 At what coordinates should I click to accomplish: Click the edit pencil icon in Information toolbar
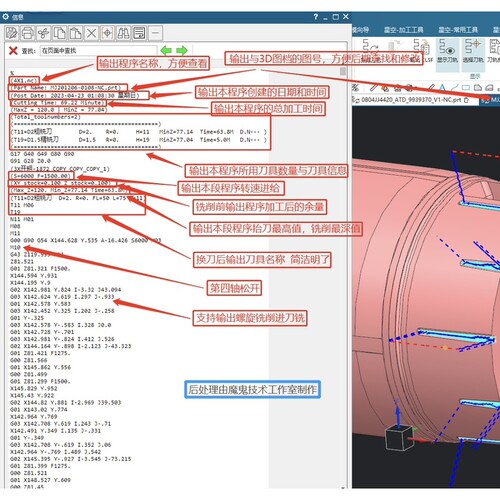pos(12,33)
